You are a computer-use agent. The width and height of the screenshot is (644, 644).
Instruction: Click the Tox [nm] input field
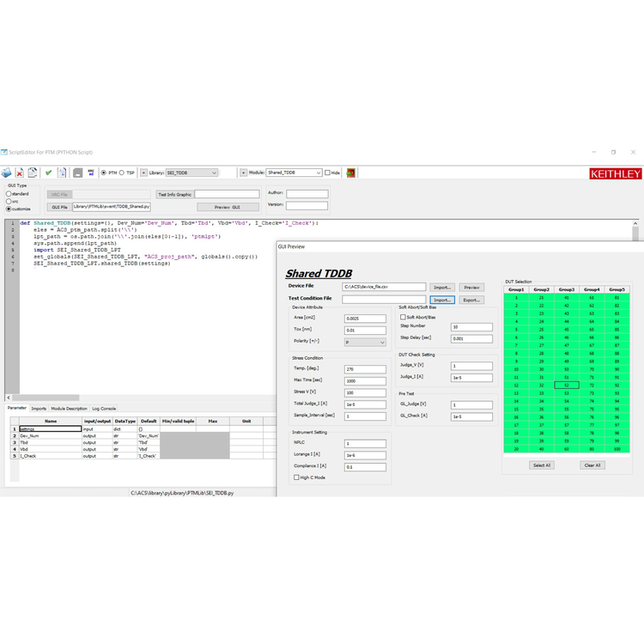click(365, 331)
